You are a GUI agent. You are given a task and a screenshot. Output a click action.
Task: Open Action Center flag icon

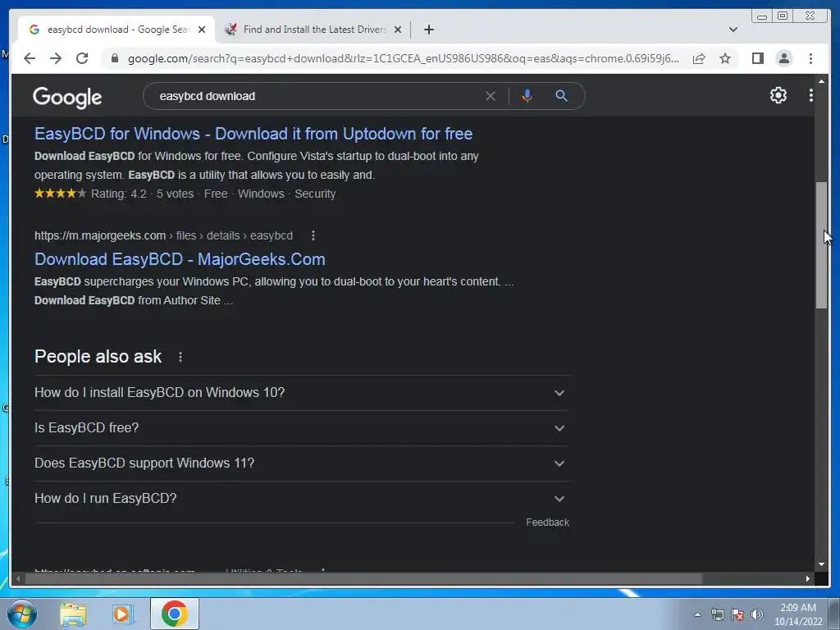(737, 614)
